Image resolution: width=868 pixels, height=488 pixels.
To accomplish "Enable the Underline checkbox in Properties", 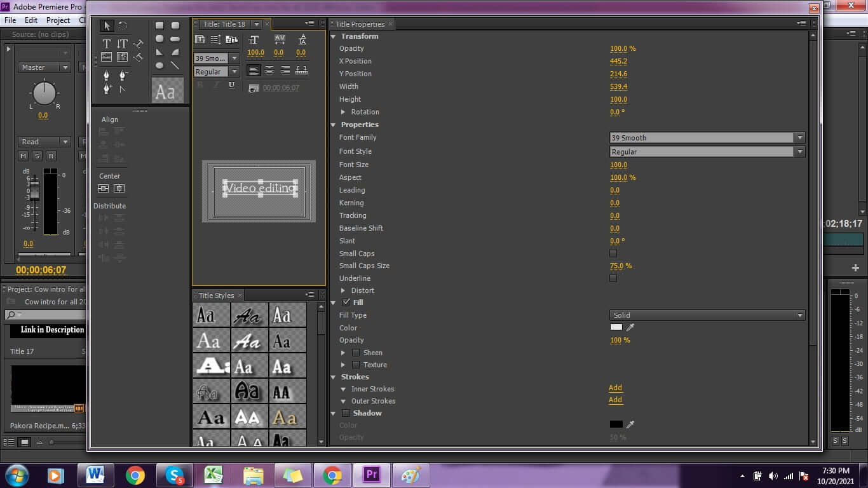I will 613,278.
